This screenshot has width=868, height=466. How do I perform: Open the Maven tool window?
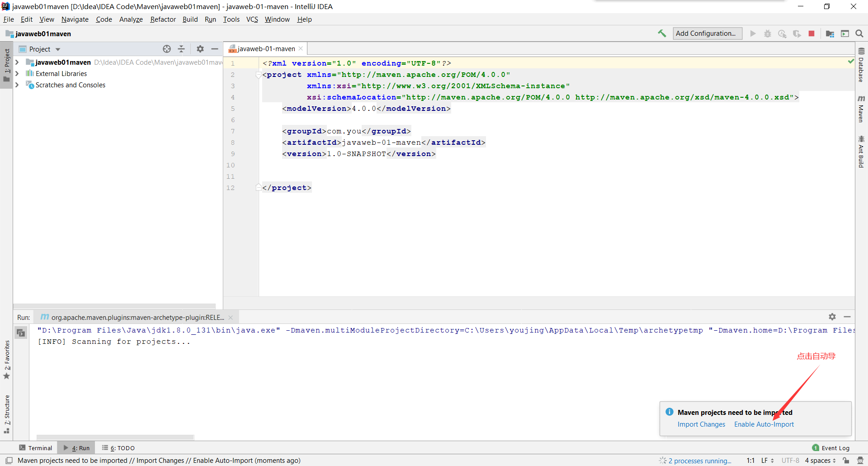coord(861,109)
